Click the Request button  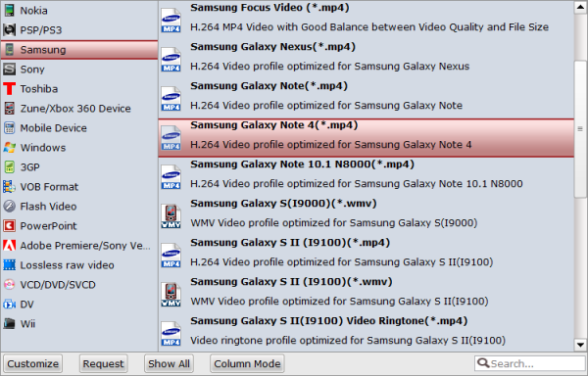point(103,363)
